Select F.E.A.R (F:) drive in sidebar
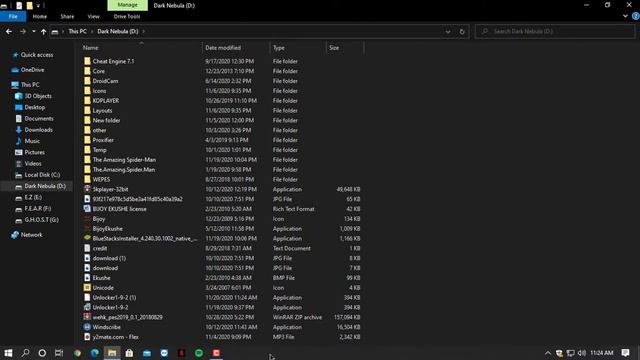 click(x=38, y=209)
